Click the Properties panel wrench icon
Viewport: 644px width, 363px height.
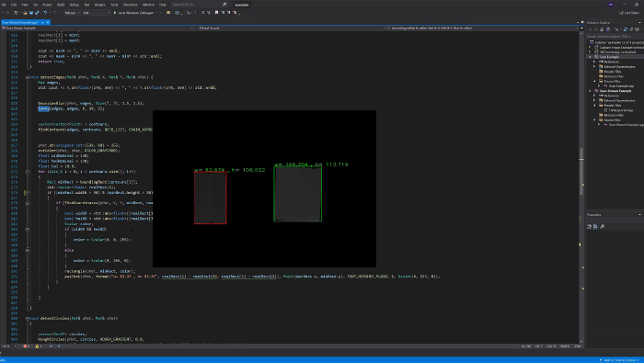(602, 226)
